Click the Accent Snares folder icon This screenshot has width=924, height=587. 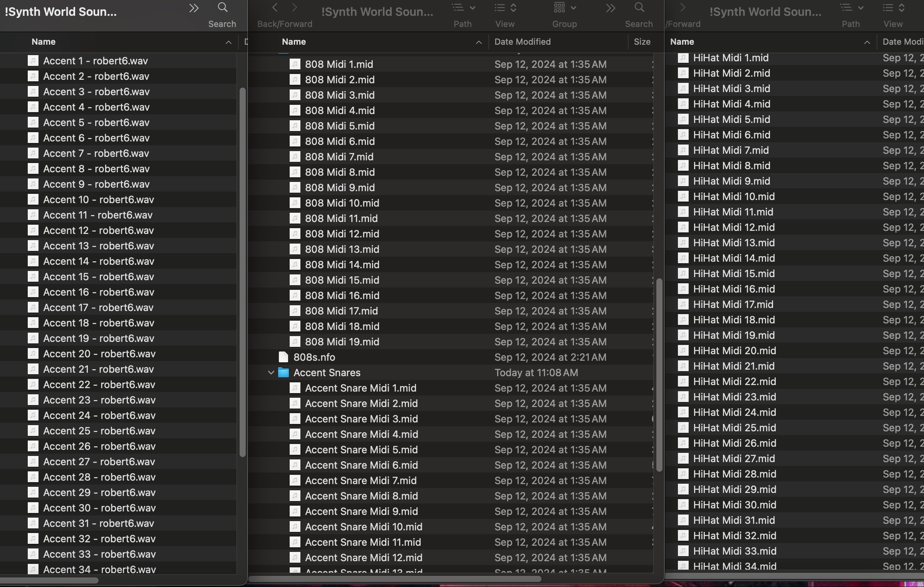(x=283, y=373)
